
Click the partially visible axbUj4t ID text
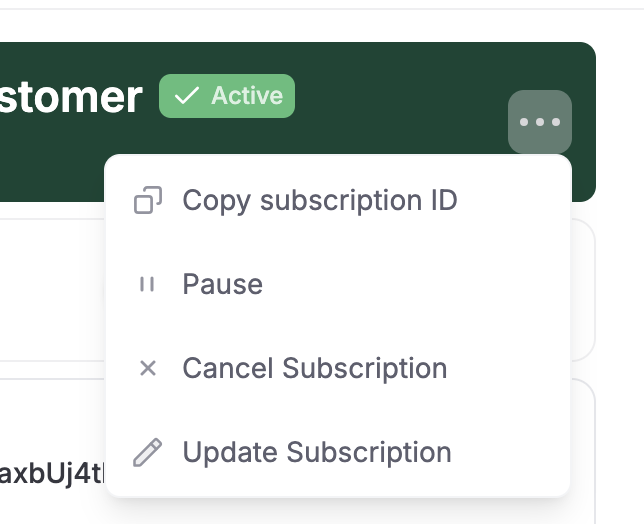52,473
